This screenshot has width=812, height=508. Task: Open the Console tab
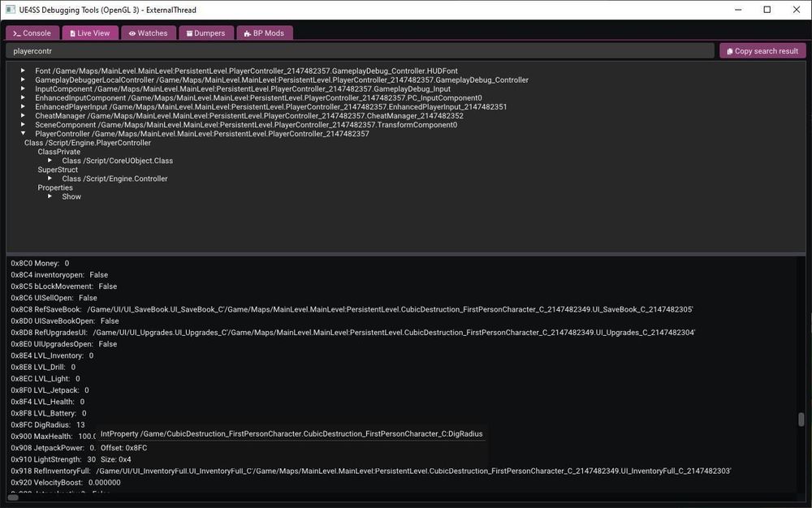(x=32, y=33)
